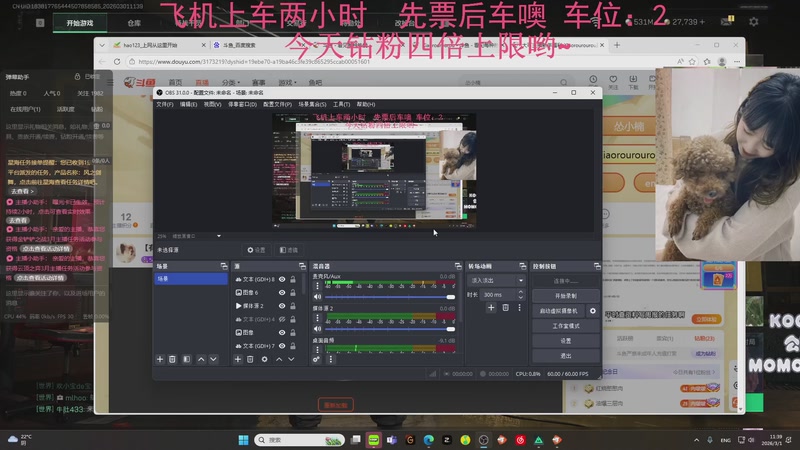The height and width of the screenshot is (450, 800).
Task: Open the 场景集合(S) menu in OBS
Action: click(x=312, y=104)
